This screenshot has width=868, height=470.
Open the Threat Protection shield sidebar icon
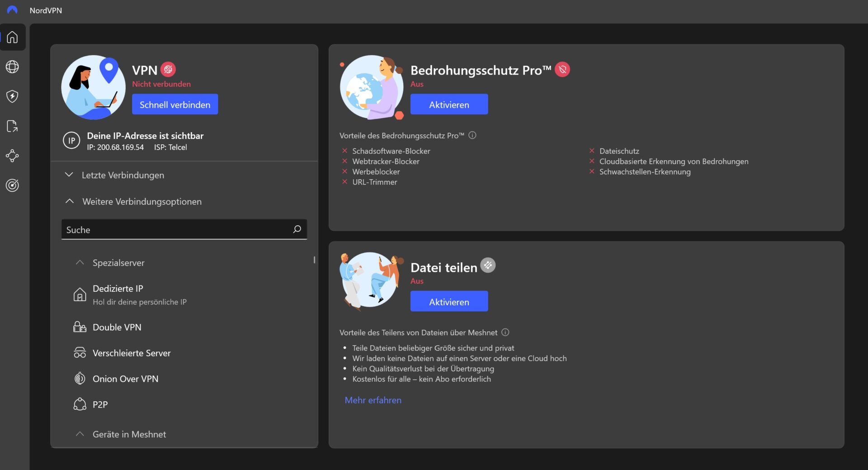tap(12, 96)
